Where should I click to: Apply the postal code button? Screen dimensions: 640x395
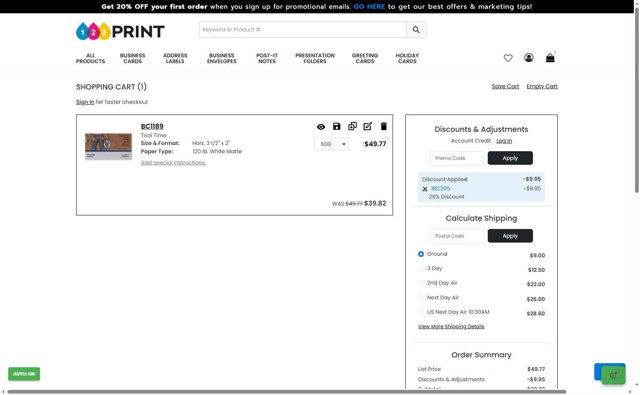point(510,236)
